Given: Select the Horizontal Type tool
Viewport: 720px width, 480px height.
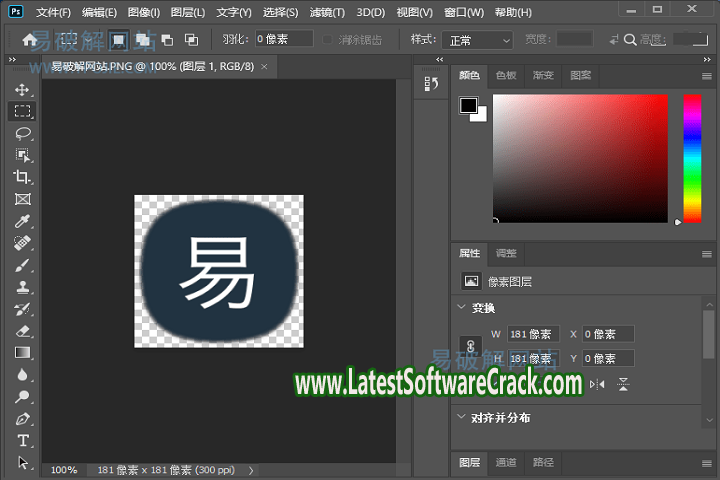Looking at the screenshot, I should click(23, 441).
